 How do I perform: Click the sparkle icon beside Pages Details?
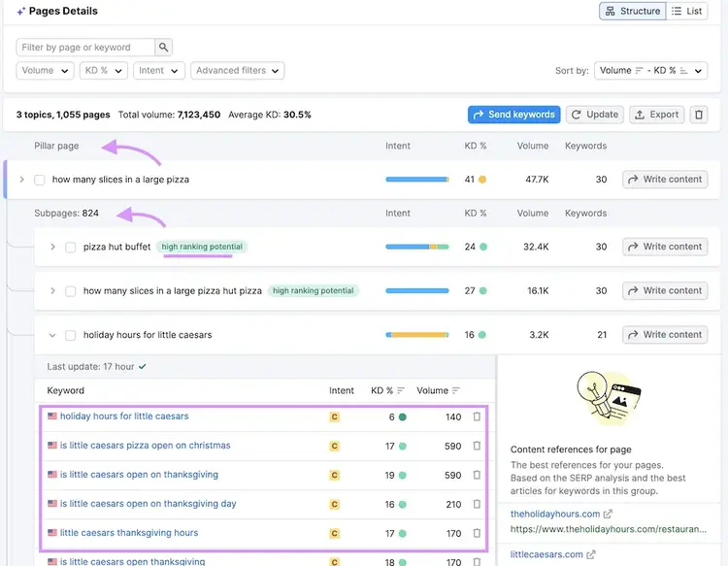click(x=21, y=11)
